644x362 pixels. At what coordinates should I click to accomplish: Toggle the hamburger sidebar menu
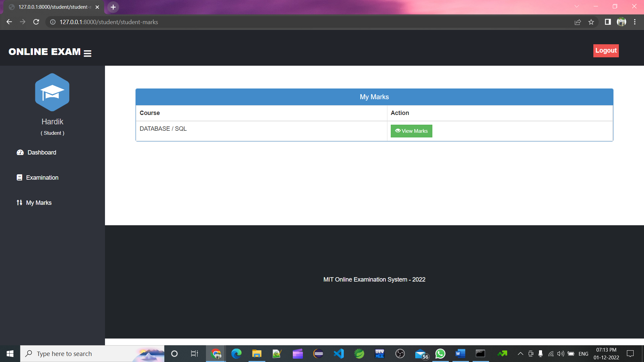pos(88,53)
